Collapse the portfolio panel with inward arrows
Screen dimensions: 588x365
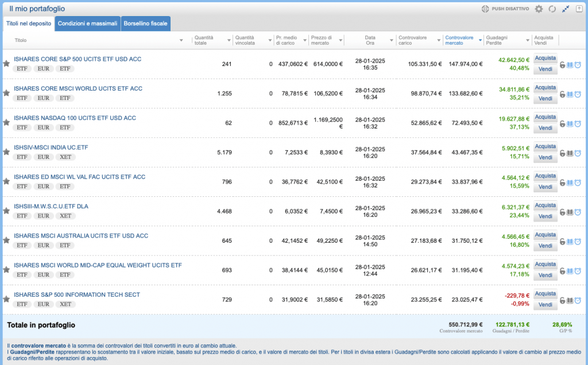(x=566, y=9)
